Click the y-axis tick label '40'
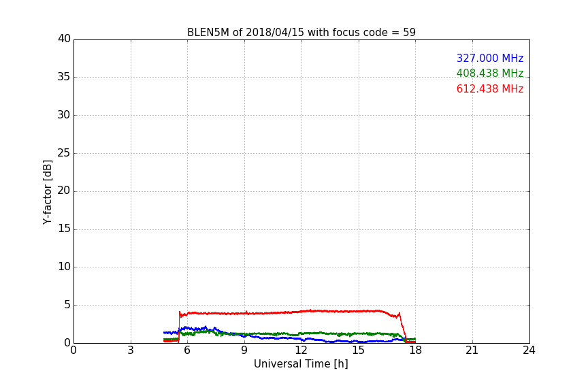The width and height of the screenshot is (588, 392). coord(64,39)
